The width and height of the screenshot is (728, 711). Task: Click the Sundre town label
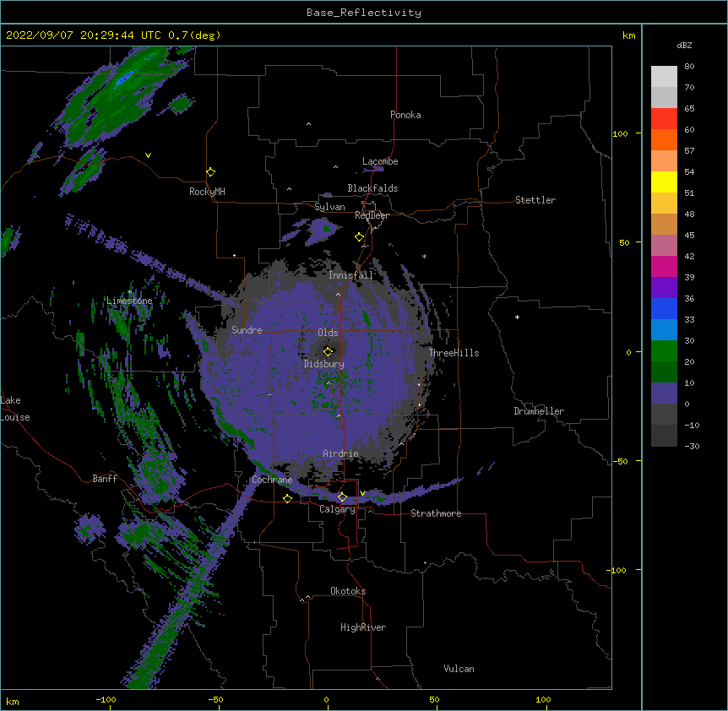coord(247,330)
